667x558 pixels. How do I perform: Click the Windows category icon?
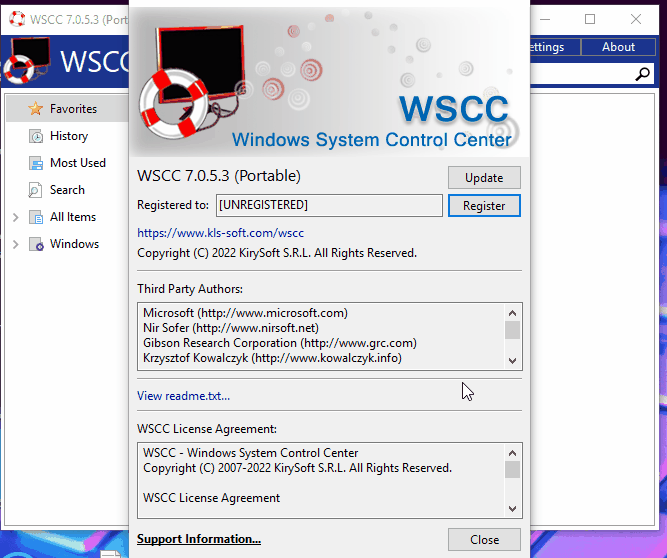coord(36,245)
